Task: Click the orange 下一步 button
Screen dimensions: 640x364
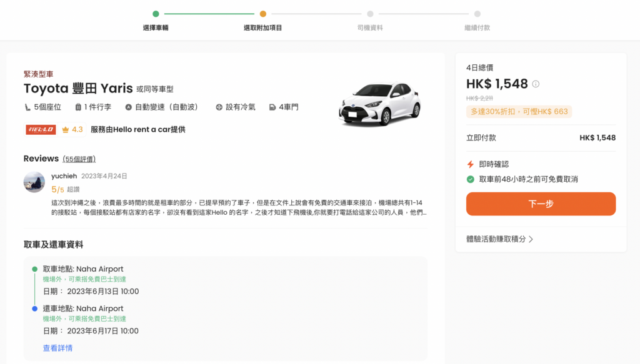Action: (541, 204)
